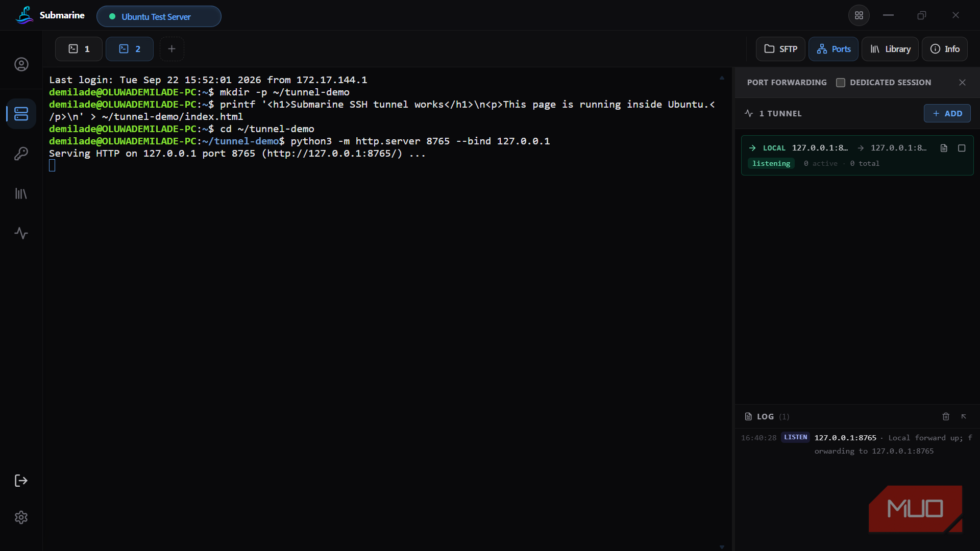Click the Submarine app logo
Image resolution: width=980 pixels, height=551 pixels.
pyautogui.click(x=24, y=15)
